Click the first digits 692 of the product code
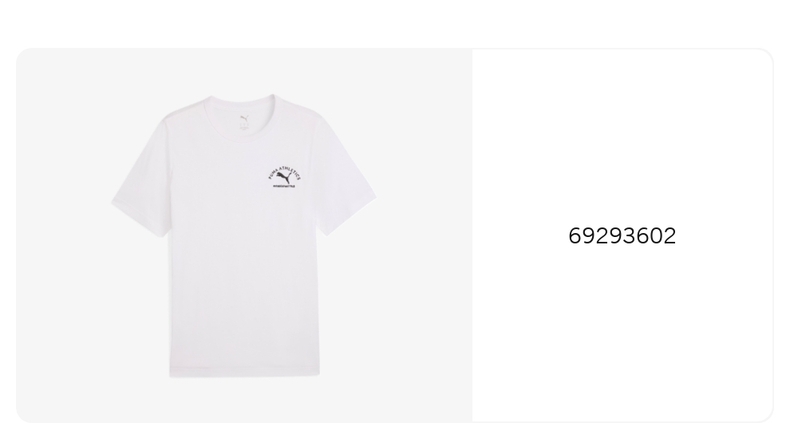 pos(588,236)
